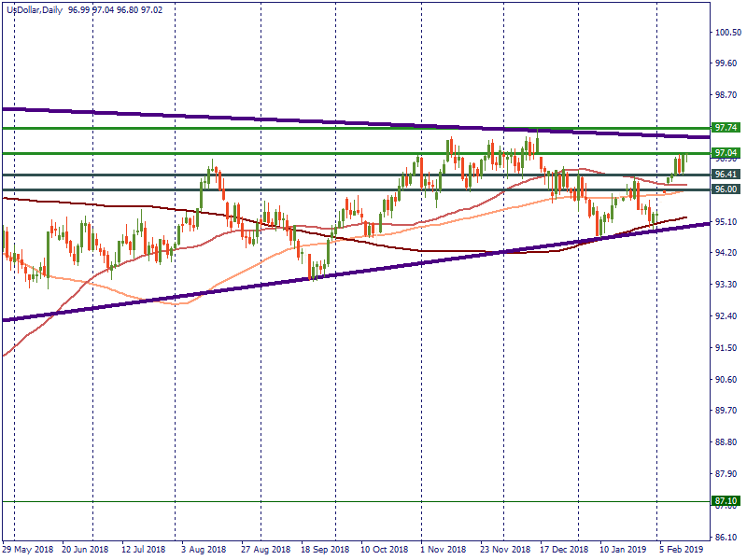This screenshot has height=560, width=747.
Task: Click the 5 Feb 2019 date label
Action: [x=681, y=551]
